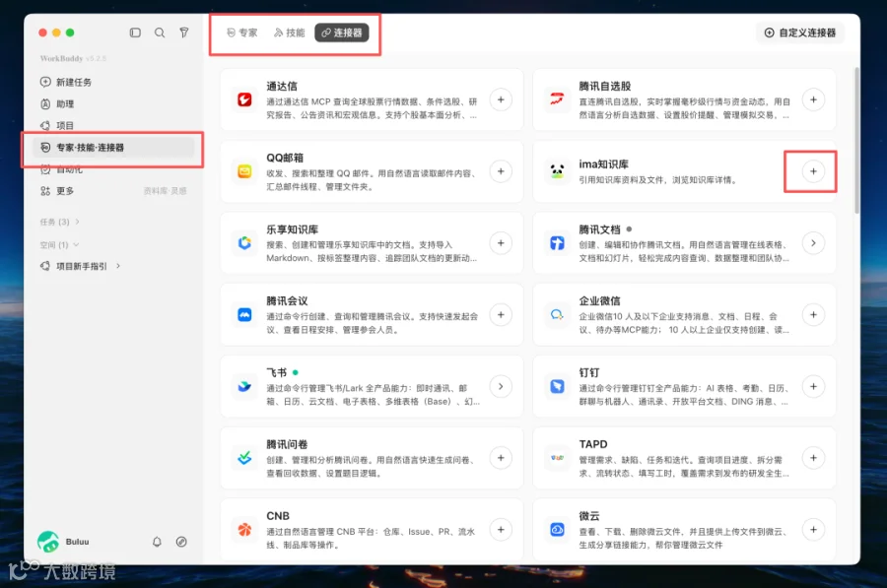Open the search magnifier icon

tap(160, 33)
